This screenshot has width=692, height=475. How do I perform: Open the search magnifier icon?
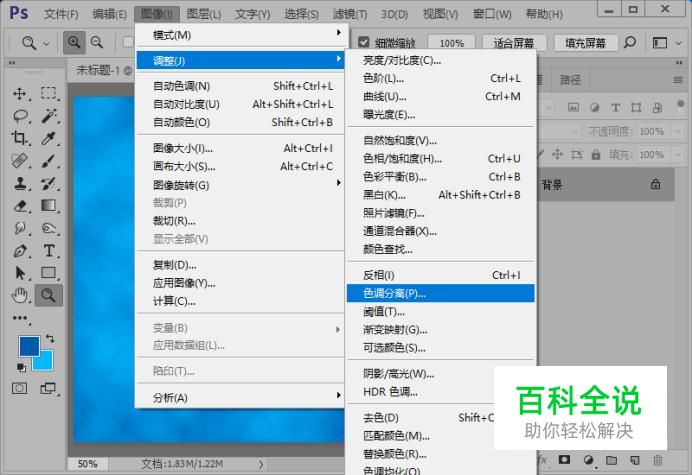point(630,42)
